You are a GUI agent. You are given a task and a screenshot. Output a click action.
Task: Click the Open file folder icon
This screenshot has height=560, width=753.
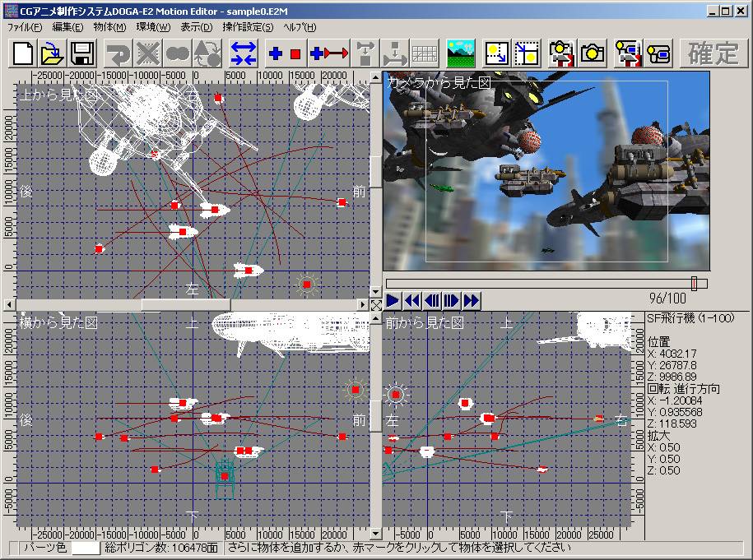click(x=53, y=54)
